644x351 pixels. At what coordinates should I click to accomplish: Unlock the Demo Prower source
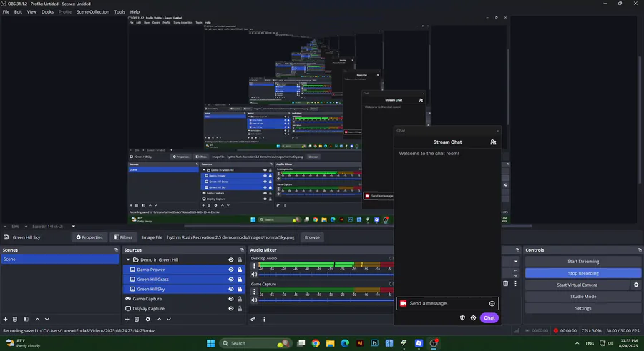(240, 270)
